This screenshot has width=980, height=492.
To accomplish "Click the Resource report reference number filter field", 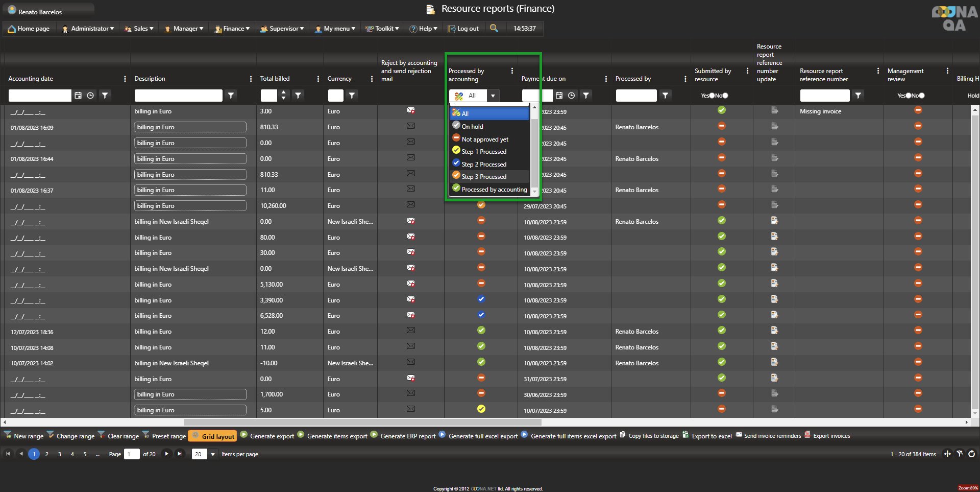I will 824,96.
